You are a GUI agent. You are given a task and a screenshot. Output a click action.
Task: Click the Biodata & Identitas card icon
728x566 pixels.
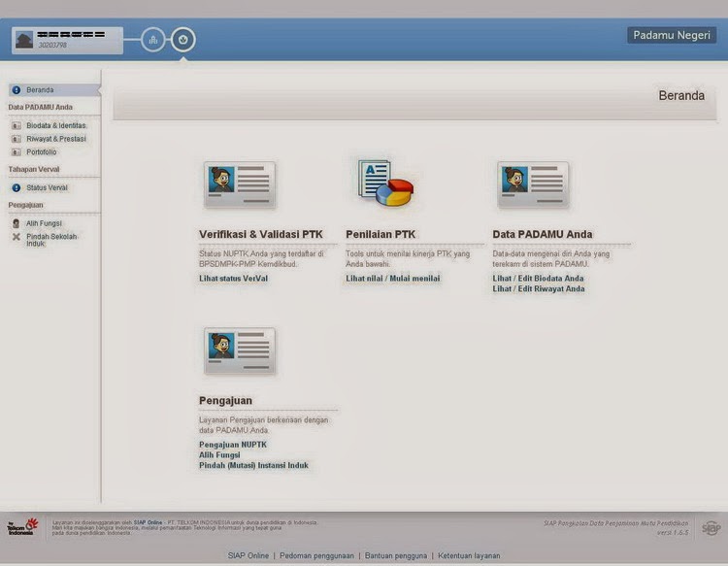(17, 125)
